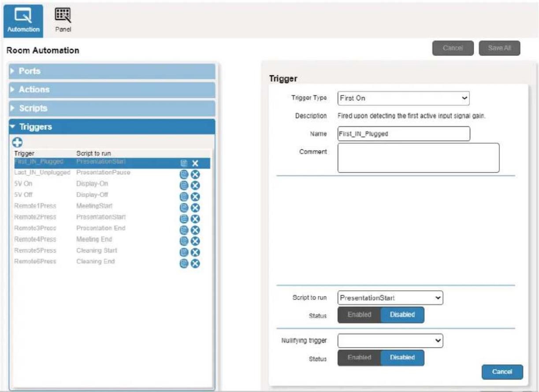
Task: Duplicate the 5V Off trigger
Action: 184,197
